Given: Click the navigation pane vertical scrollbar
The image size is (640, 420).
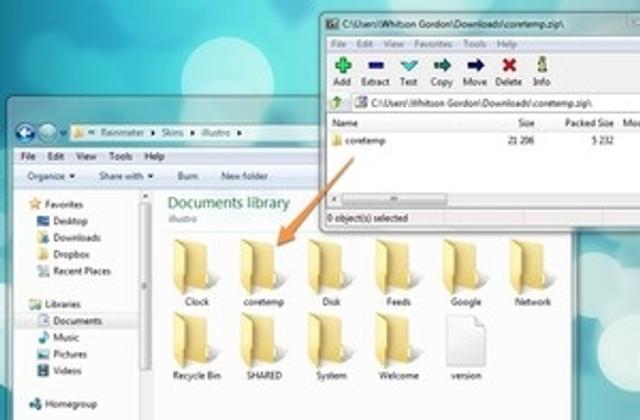Looking at the screenshot, I should point(145,286).
